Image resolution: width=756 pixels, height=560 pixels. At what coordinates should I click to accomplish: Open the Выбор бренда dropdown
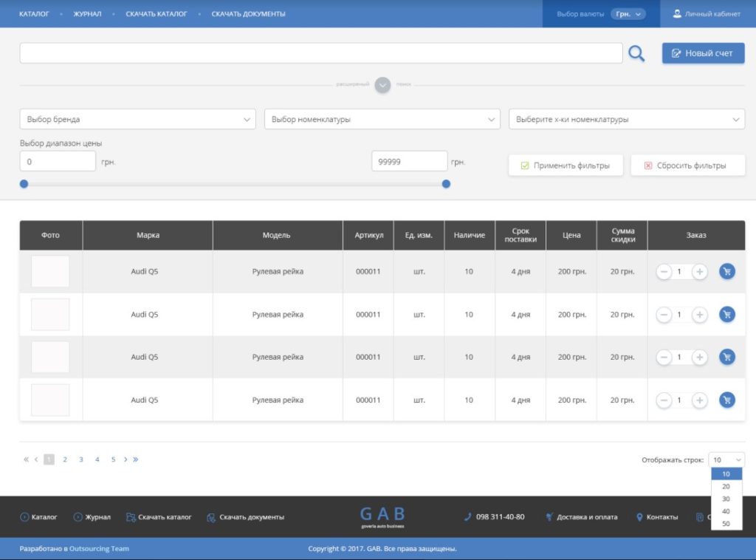point(137,119)
